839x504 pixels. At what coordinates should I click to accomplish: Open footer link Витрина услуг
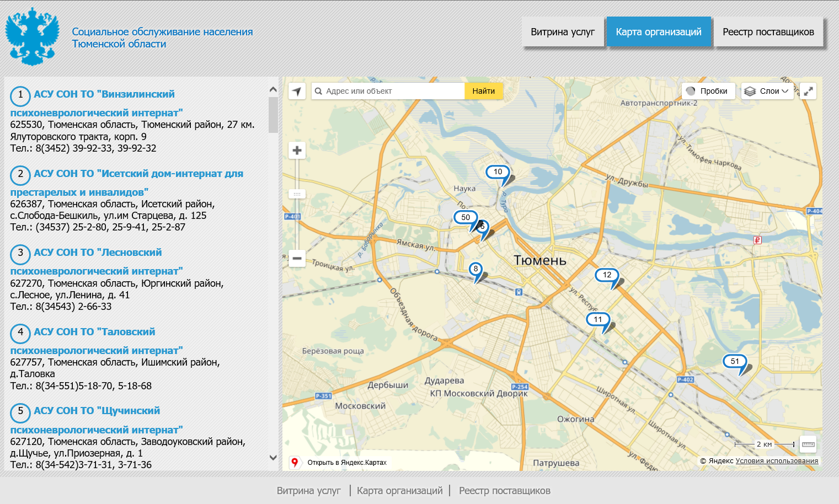[x=309, y=491]
